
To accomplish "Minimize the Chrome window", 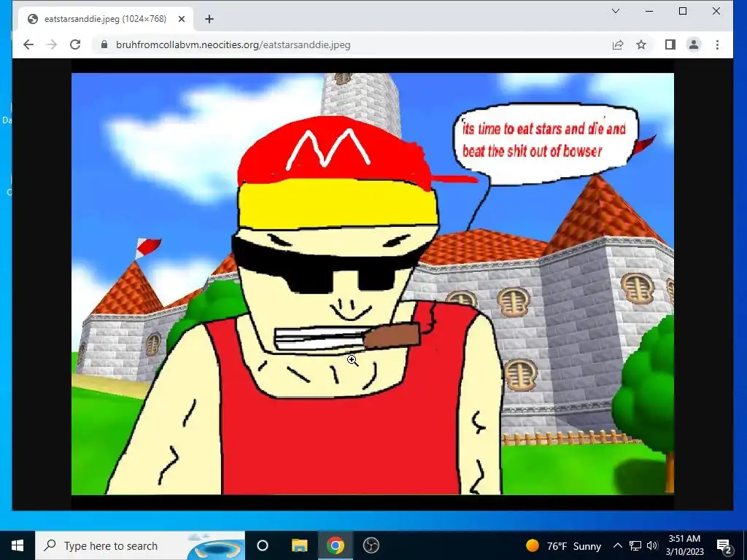I will [x=649, y=11].
